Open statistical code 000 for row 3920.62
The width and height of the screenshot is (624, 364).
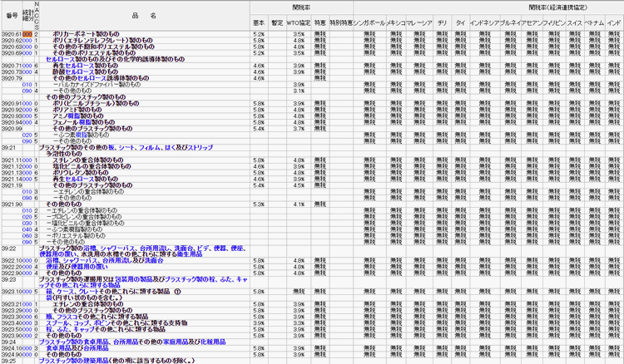pyautogui.click(x=27, y=41)
